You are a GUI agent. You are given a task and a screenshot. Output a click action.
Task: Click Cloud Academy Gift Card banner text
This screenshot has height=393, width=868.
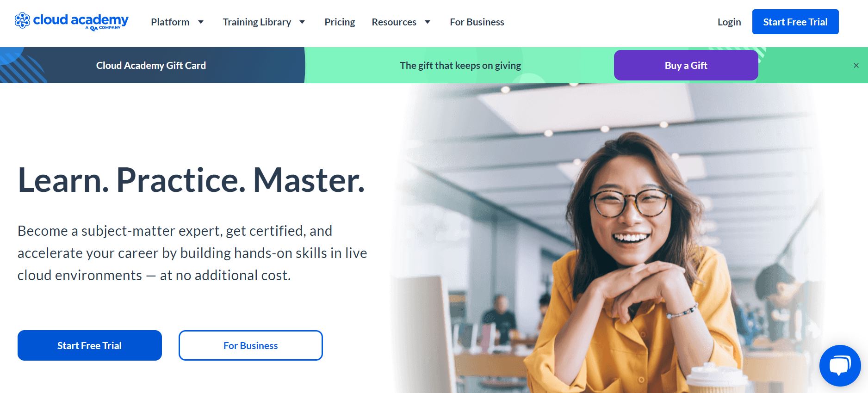(x=151, y=66)
